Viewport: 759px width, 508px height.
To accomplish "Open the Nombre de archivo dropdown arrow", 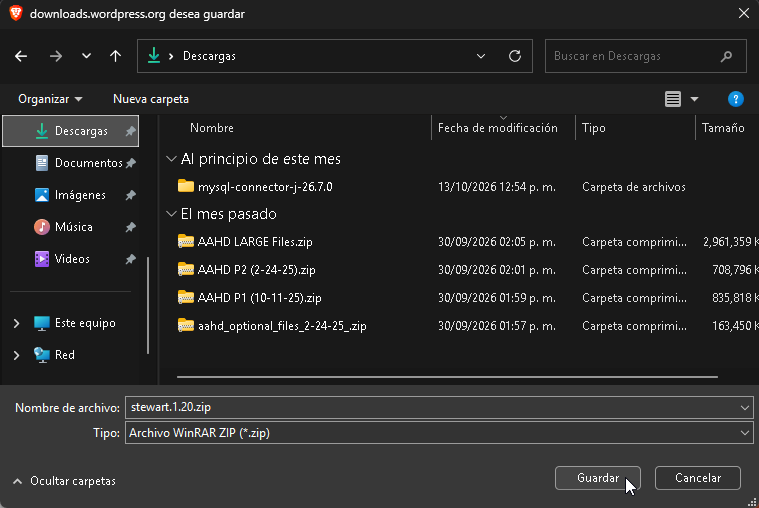I will pyautogui.click(x=745, y=408).
